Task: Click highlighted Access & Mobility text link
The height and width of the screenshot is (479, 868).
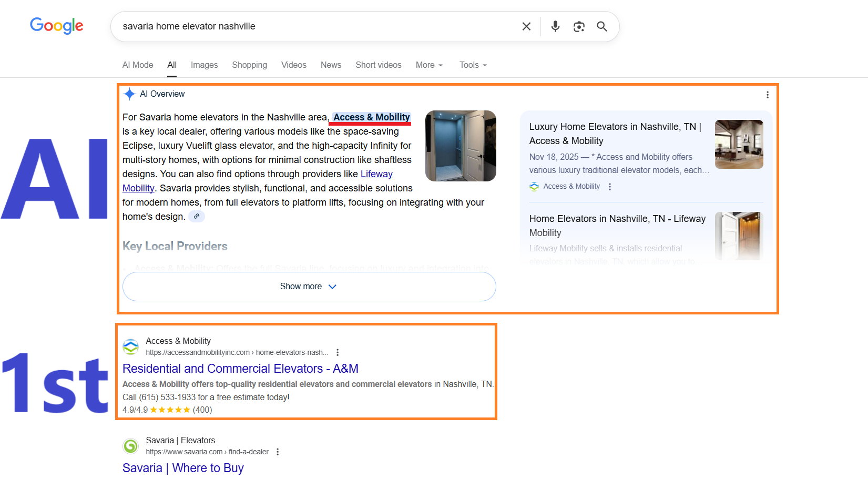Action: pyautogui.click(x=371, y=117)
